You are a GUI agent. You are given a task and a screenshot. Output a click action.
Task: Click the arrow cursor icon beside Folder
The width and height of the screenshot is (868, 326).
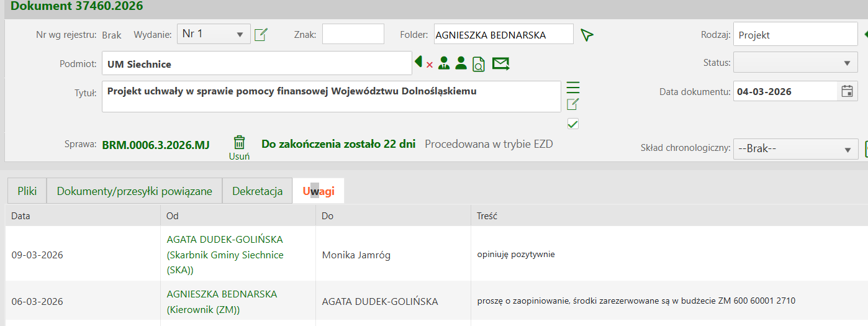pyautogui.click(x=587, y=35)
